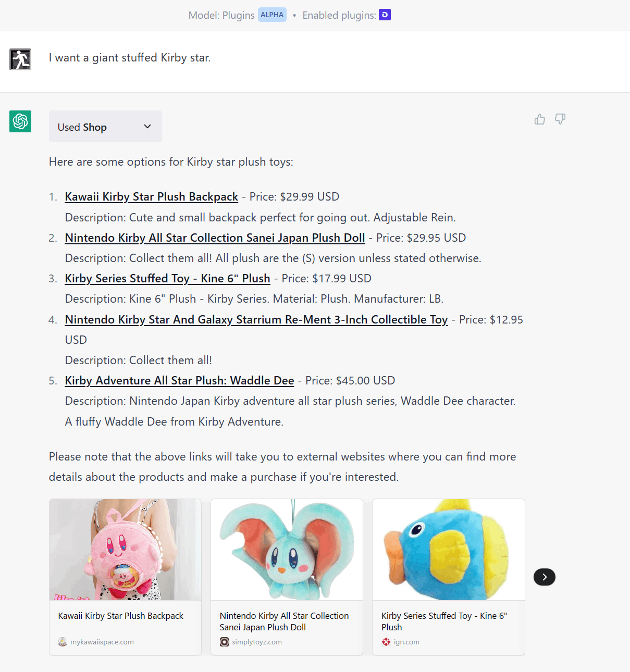Click the blue long-eared plush product image
This screenshot has height=672, width=630.
tap(287, 550)
